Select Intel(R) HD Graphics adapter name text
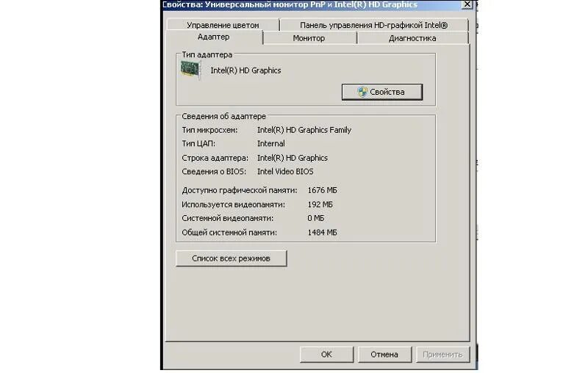This screenshot has height=373, width=588. point(245,70)
